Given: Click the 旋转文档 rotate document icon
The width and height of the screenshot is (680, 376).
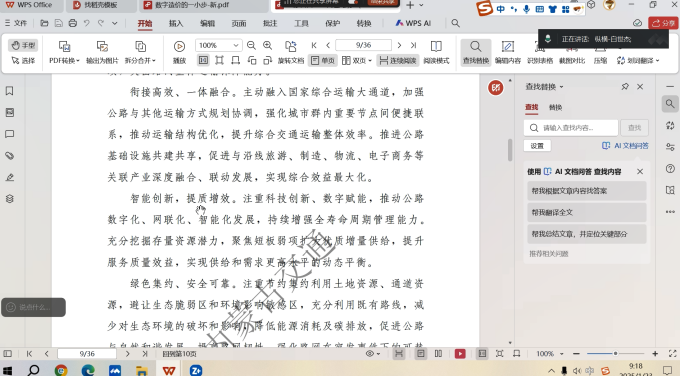Looking at the screenshot, I should tap(291, 52).
